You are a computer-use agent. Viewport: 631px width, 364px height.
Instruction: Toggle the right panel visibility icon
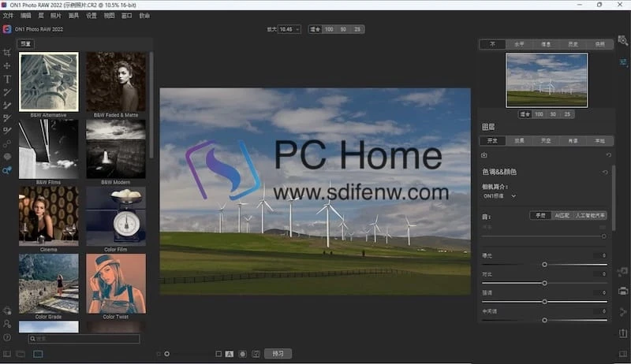coord(623,354)
